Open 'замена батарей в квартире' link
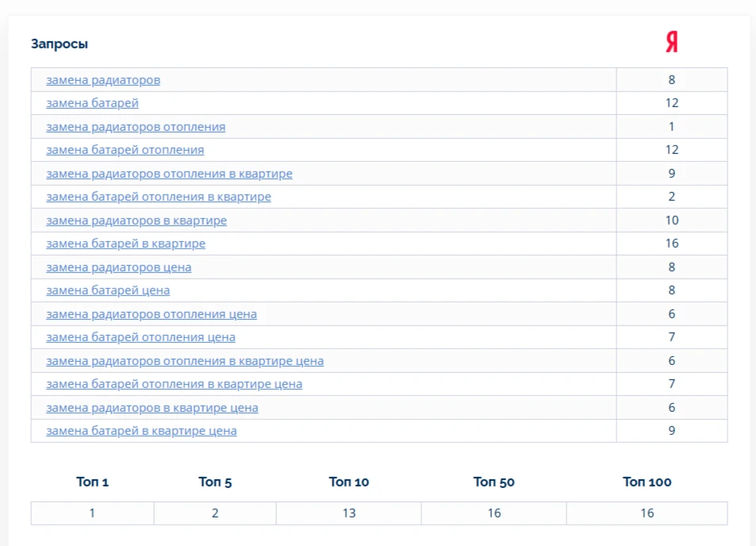The height and width of the screenshot is (546, 756). click(x=126, y=244)
